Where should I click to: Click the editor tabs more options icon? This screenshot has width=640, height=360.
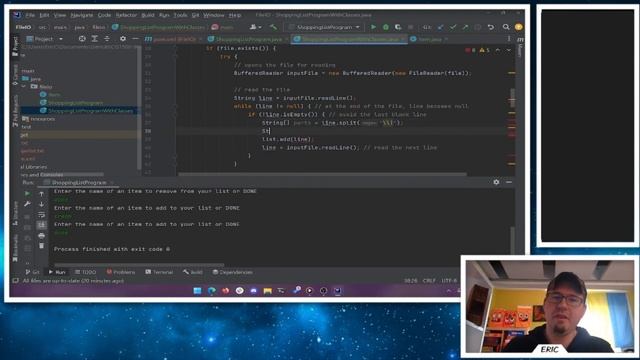point(509,39)
